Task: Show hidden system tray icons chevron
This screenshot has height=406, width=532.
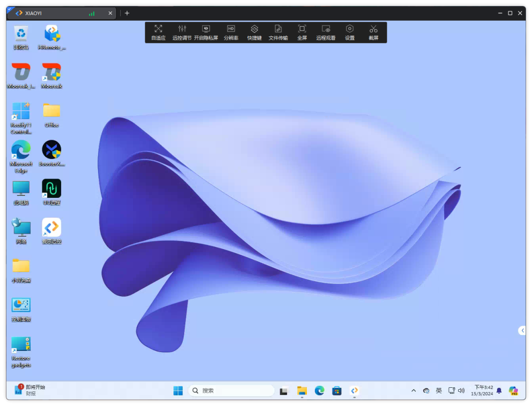Action: click(413, 391)
